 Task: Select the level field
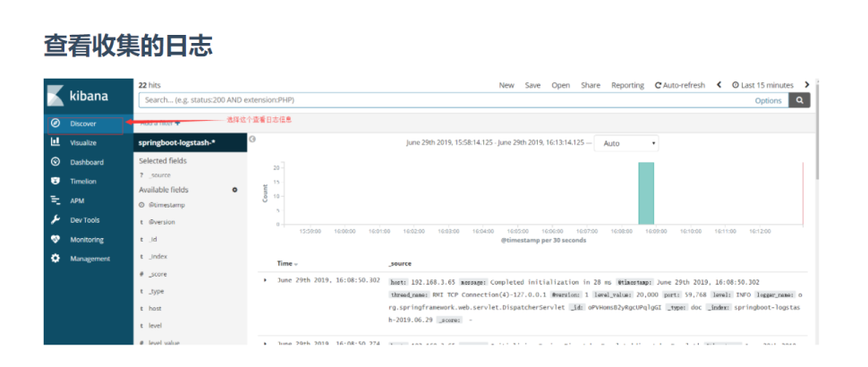pyautogui.click(x=155, y=326)
